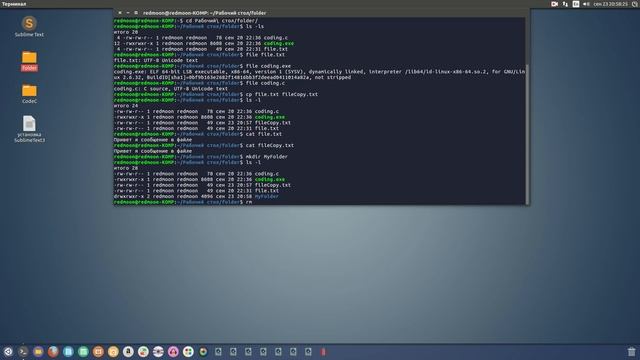The height and width of the screenshot is (360, 640).
Task: Open the Trash in the dock corner
Action: [631, 351]
